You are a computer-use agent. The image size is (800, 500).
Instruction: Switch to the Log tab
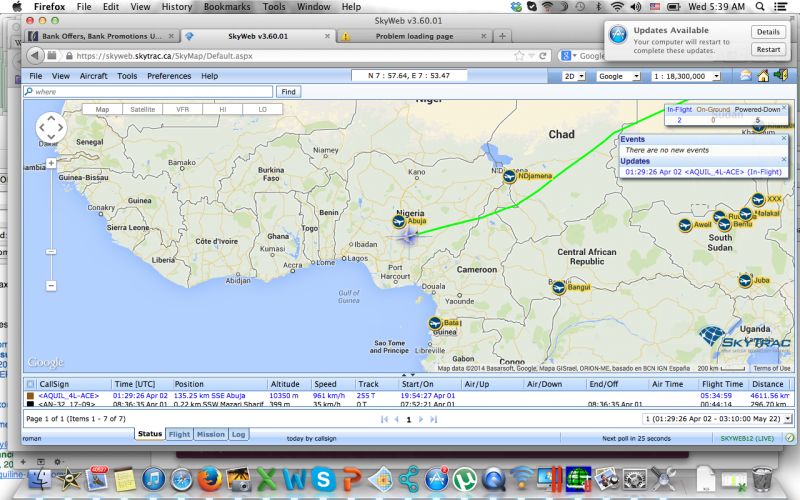[238, 434]
